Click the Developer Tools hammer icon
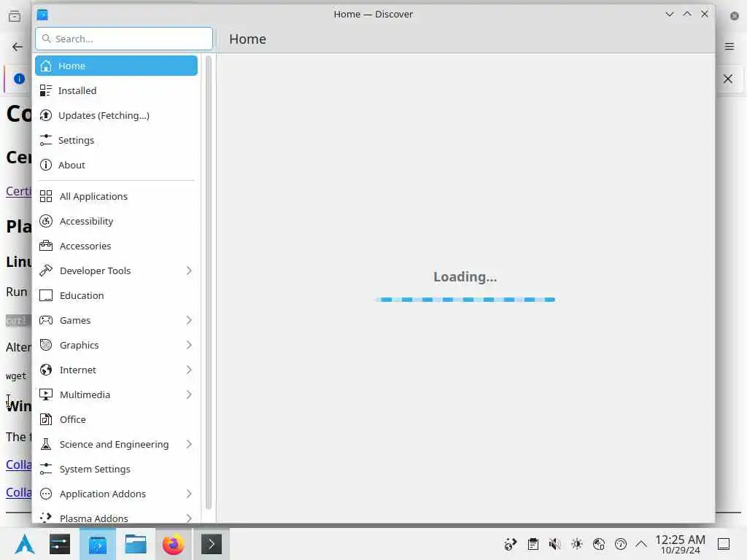The image size is (747, 560). (46, 271)
